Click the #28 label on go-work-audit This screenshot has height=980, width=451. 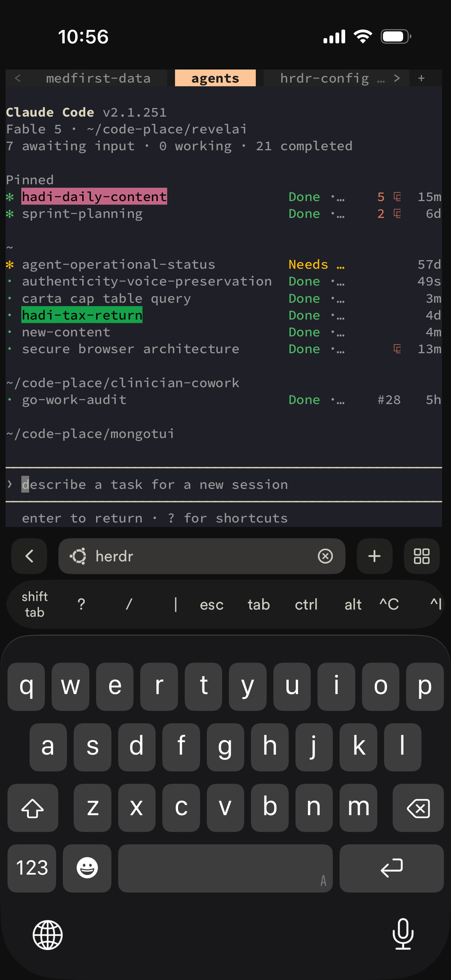click(x=389, y=400)
